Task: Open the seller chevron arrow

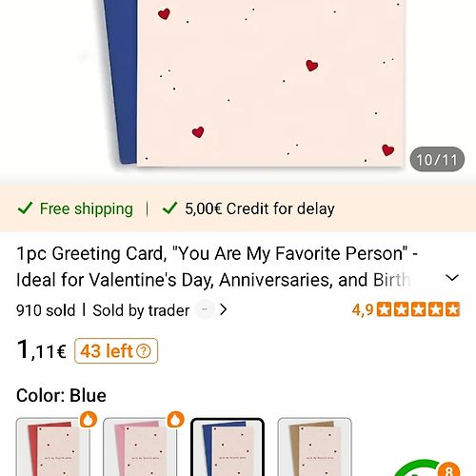Action: [x=224, y=309]
